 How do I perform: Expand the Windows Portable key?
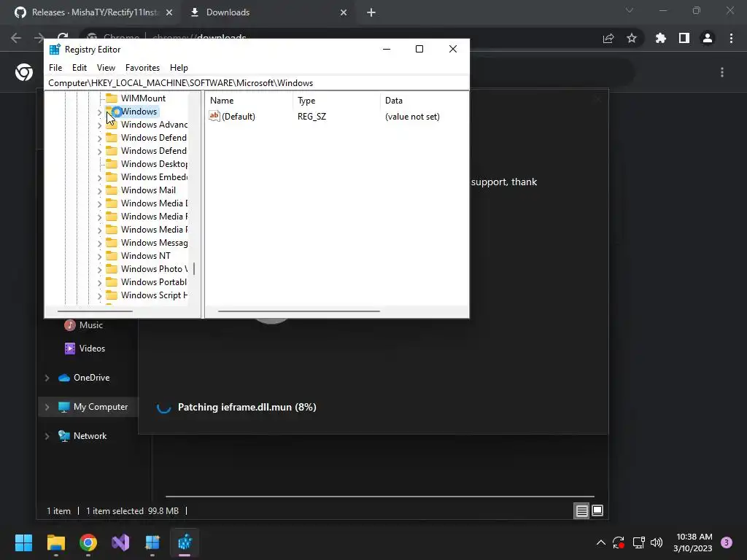99,283
